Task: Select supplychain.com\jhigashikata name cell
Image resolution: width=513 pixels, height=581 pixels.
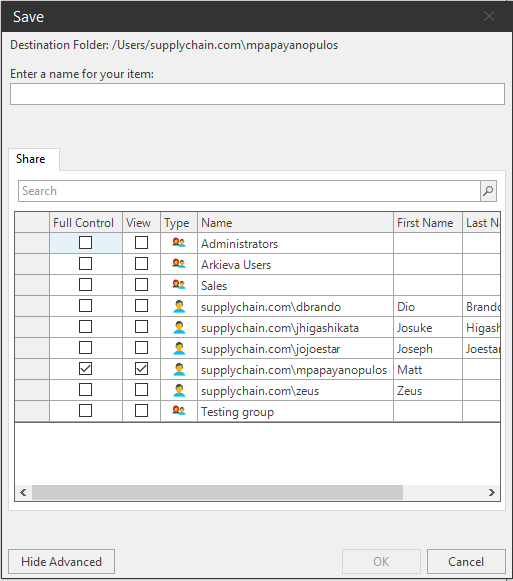Action: (x=295, y=327)
